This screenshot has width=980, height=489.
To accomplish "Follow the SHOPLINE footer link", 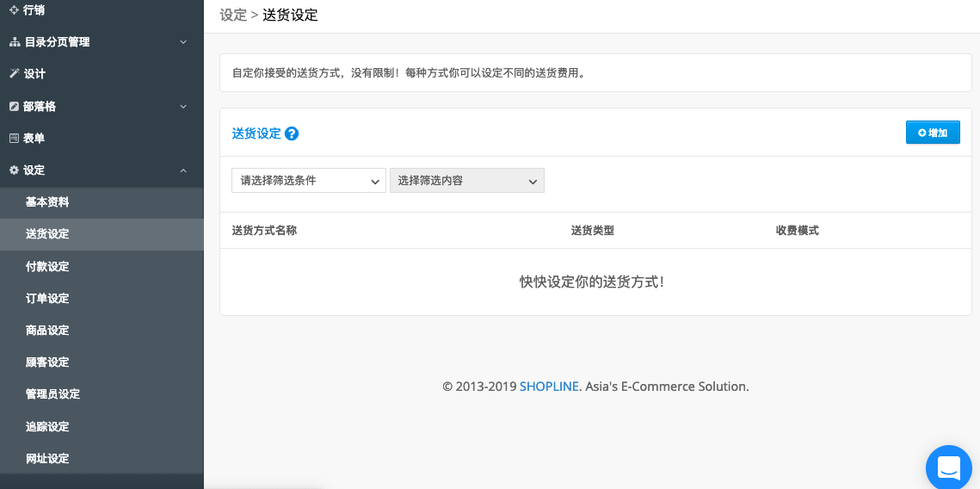I will coord(549,387).
